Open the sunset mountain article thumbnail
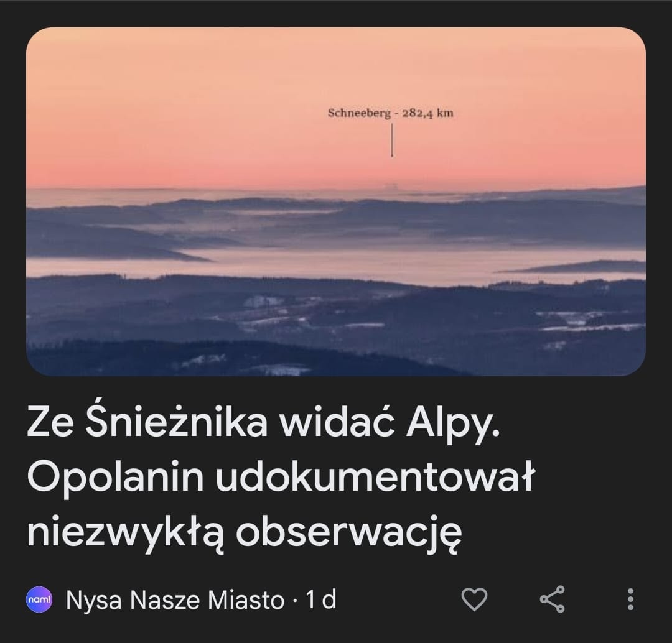 336,201
